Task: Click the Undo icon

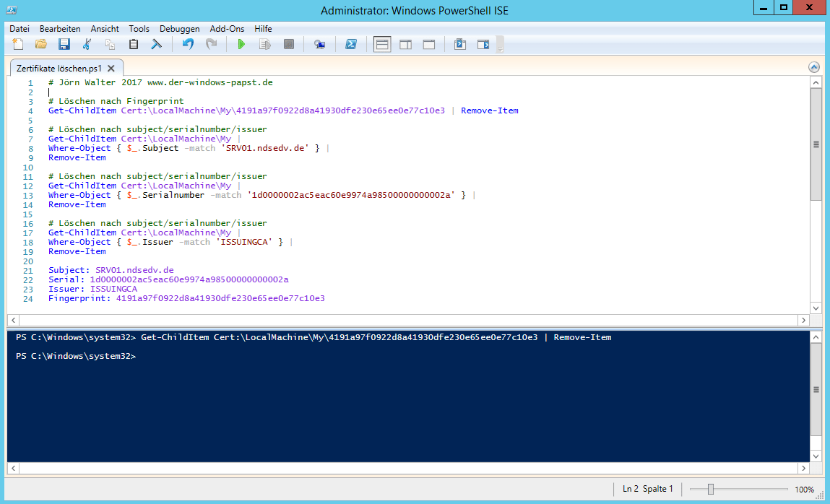Action: tap(187, 44)
